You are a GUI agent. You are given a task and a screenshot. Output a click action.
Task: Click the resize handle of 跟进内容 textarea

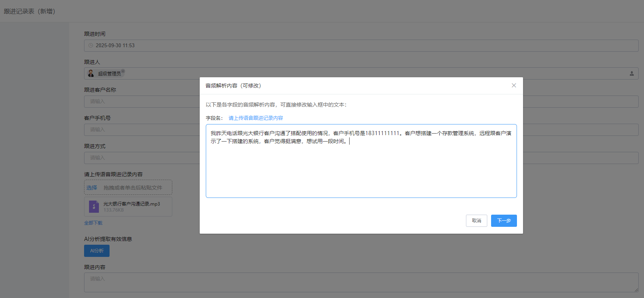point(636,290)
